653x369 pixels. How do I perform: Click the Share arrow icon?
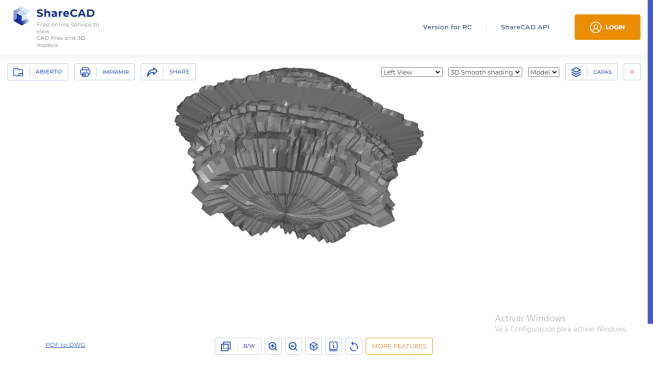(x=152, y=72)
